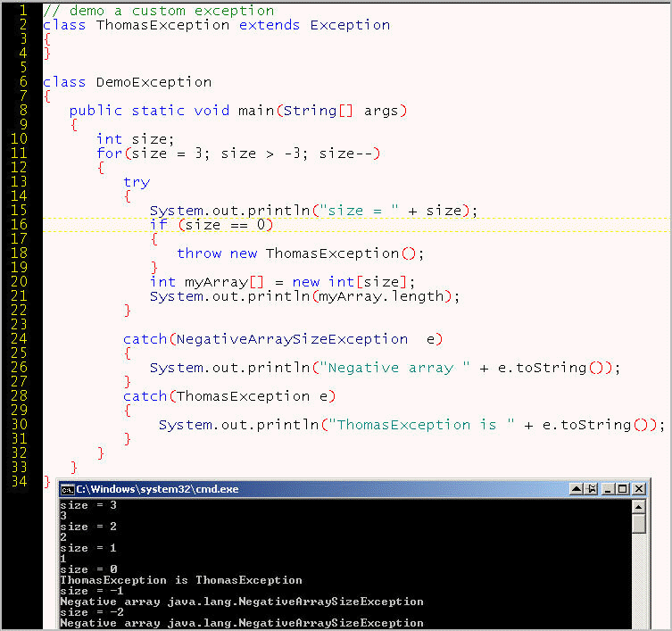
Task: Click "myArray[]" on line 20
Action: point(224,282)
